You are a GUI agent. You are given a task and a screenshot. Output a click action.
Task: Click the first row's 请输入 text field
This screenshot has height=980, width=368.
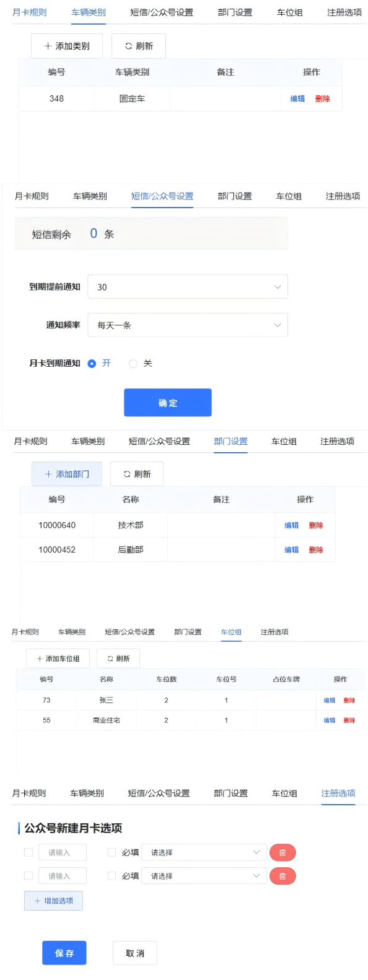pyautogui.click(x=63, y=852)
